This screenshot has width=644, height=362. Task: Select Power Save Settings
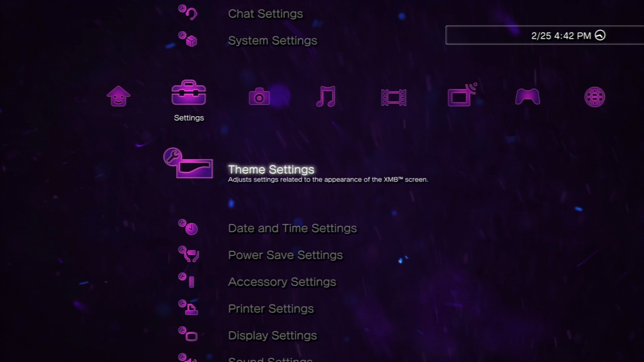[x=285, y=255]
